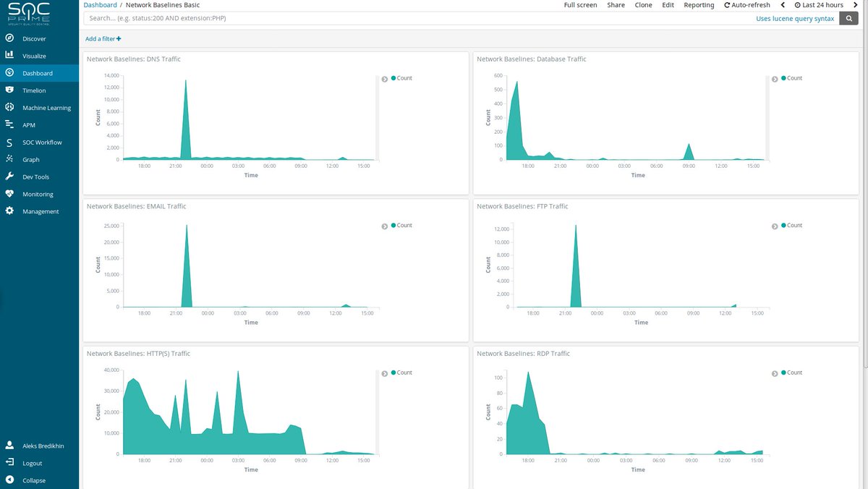Click Network Baselines: RDP Traffic panel title
This screenshot has height=489, width=868.
(524, 354)
